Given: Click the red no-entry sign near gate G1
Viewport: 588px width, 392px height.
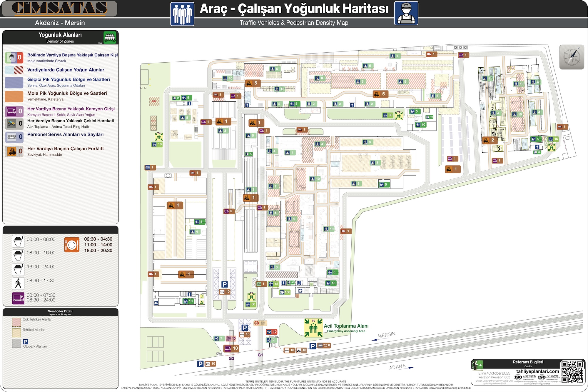Looking at the screenshot, I should pos(256,323).
